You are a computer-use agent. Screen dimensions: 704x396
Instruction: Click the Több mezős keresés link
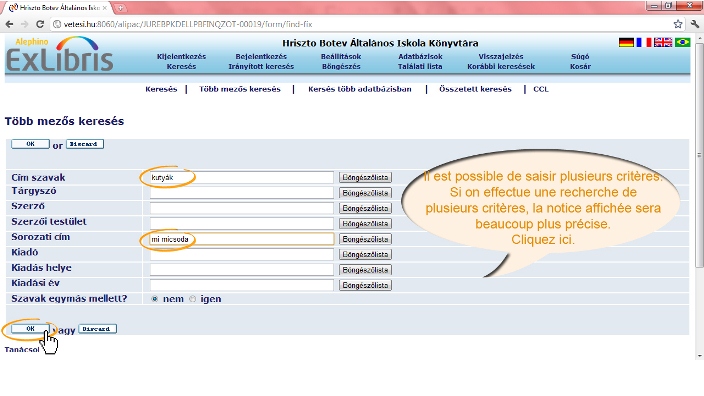pyautogui.click(x=240, y=89)
